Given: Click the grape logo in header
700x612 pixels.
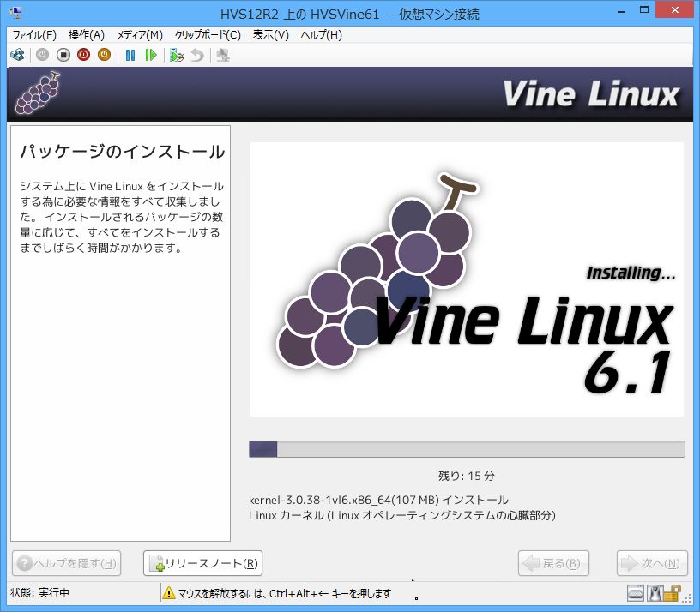Looking at the screenshot, I should 38,93.
